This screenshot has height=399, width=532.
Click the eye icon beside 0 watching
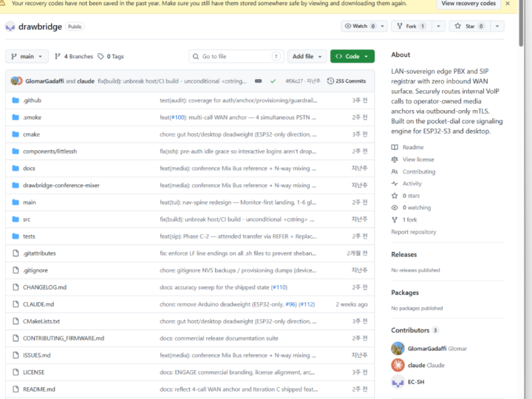(395, 208)
